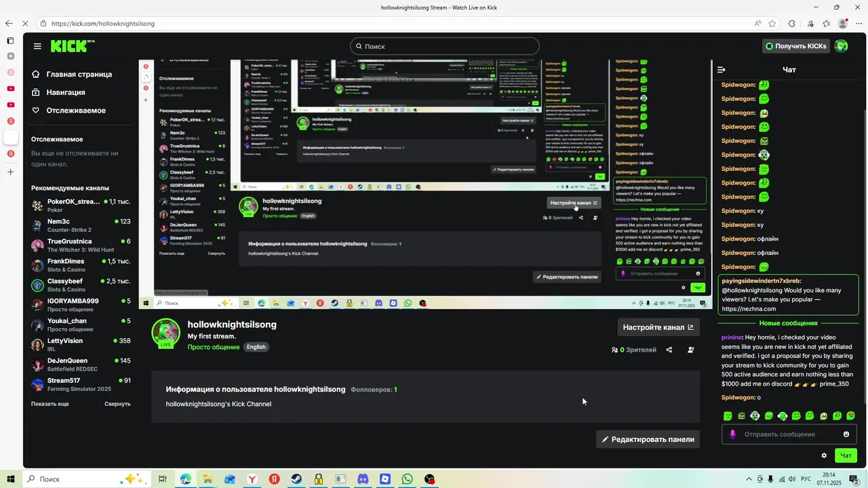Open Yandex browser red Я taskbar icon

274,479
